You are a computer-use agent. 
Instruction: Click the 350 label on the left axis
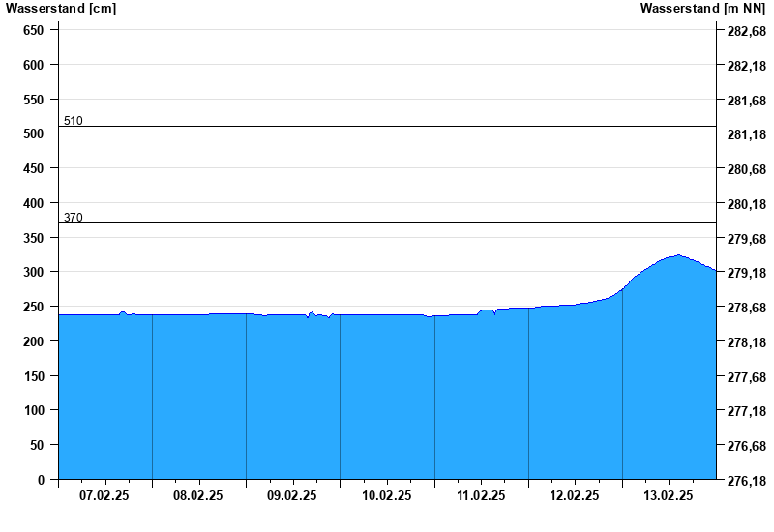[x=34, y=238]
